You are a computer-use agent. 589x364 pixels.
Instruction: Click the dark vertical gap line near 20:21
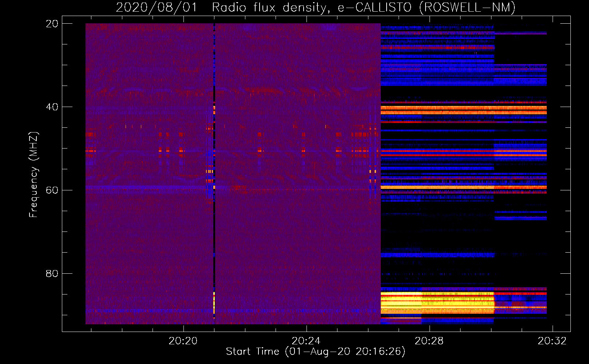(214, 174)
